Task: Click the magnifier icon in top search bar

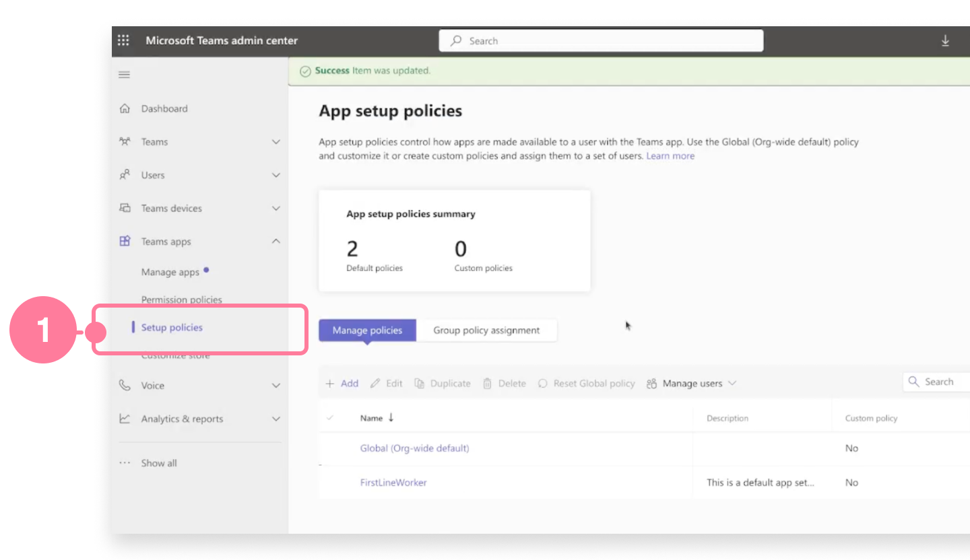Action: point(456,40)
